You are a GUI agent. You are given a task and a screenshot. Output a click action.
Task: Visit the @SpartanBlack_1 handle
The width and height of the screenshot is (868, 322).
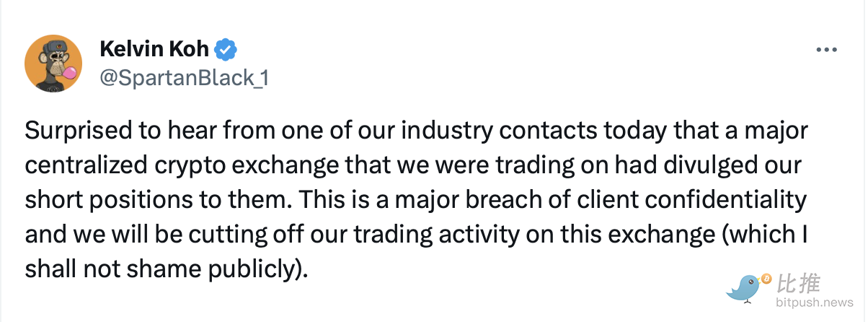coord(185,77)
